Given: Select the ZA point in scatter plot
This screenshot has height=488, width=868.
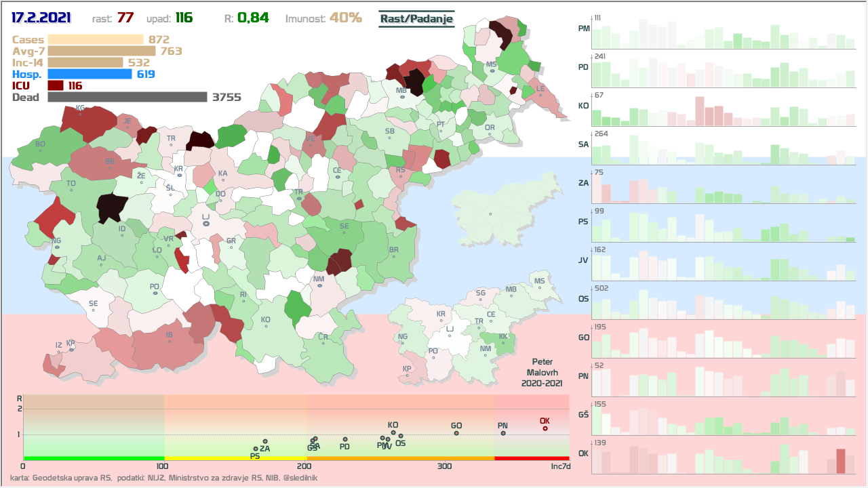Looking at the screenshot, I should [265, 441].
